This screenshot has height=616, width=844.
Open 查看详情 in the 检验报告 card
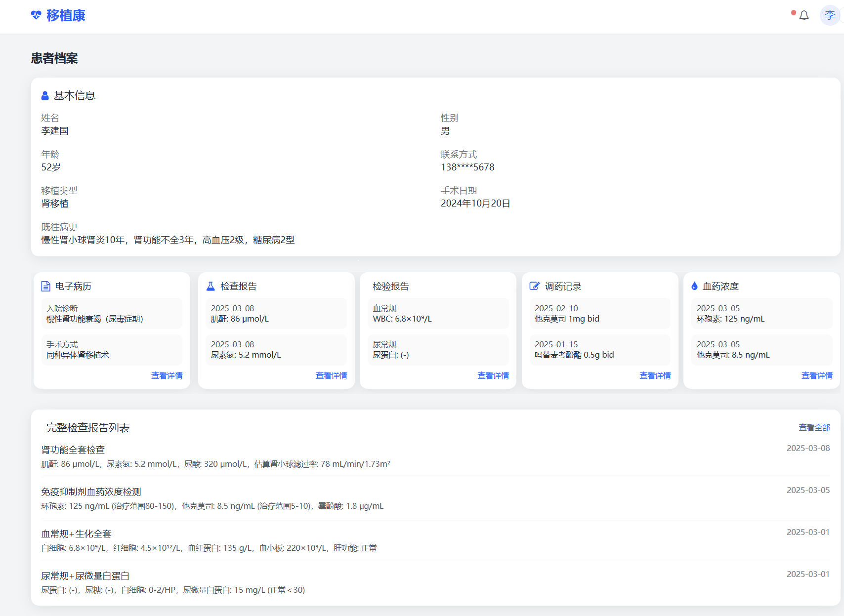[x=493, y=376]
